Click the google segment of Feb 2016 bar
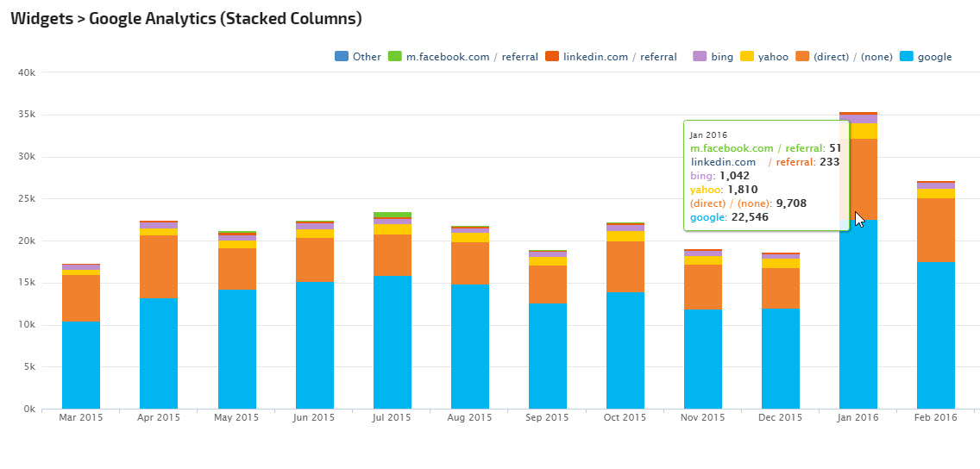This screenshot has height=469, width=980. coord(936,335)
